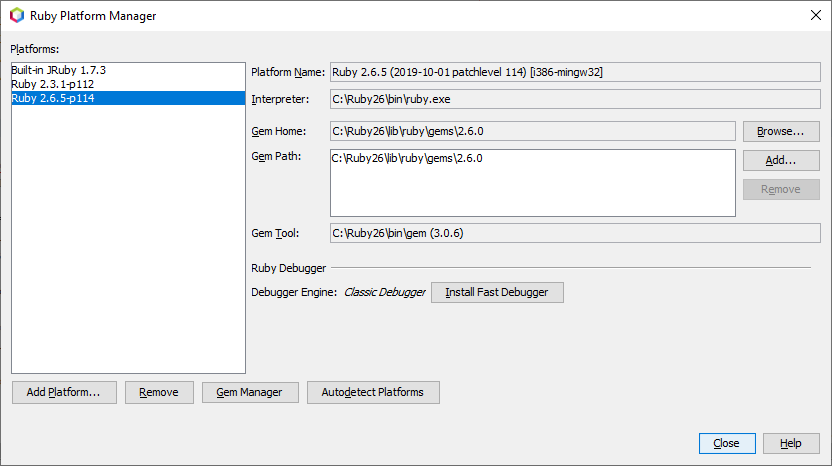Click the Interpreter path field
Screen dimensions: 832x466
(575, 99)
